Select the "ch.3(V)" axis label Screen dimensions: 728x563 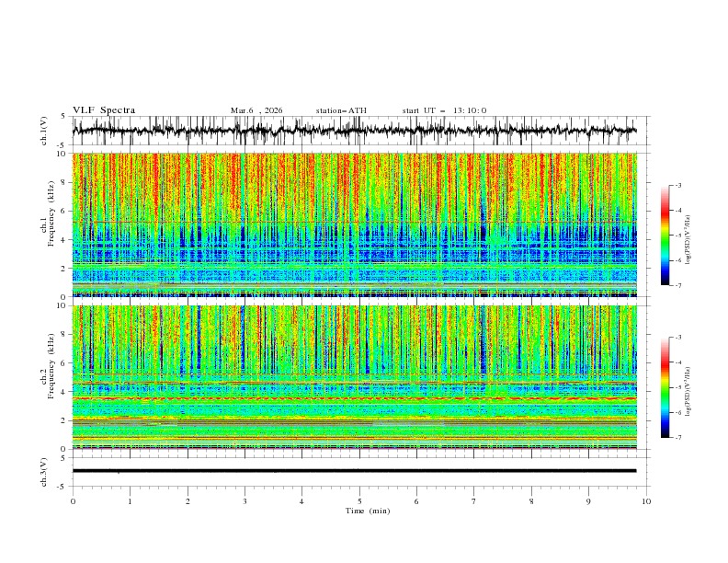pos(44,472)
